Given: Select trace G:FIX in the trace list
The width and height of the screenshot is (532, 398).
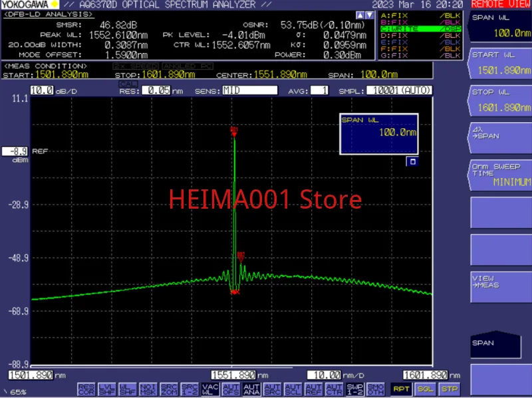Looking at the screenshot, I should 421,55.
